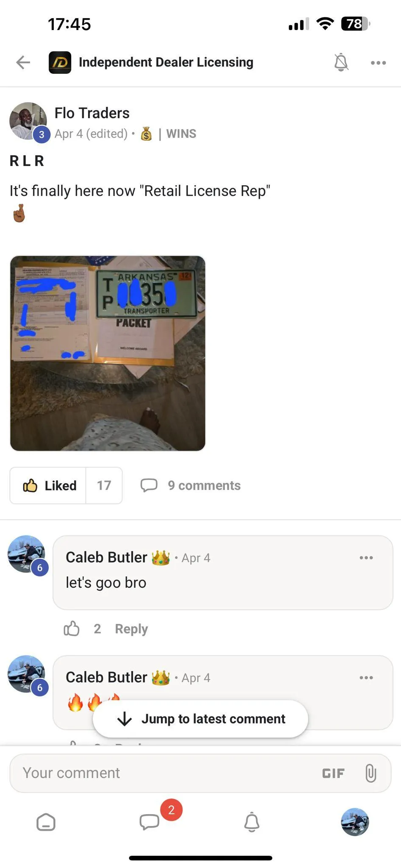Jump to latest comment

200,719
